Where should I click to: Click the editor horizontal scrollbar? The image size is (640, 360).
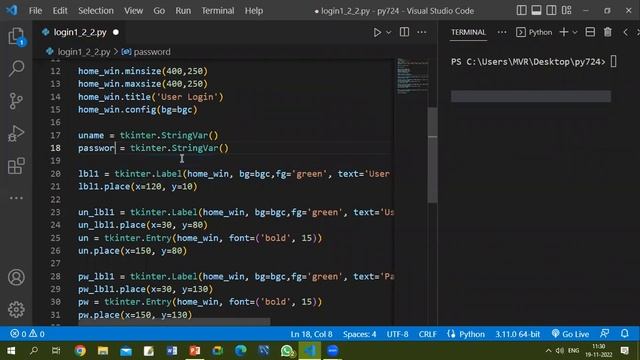[x=174, y=322]
